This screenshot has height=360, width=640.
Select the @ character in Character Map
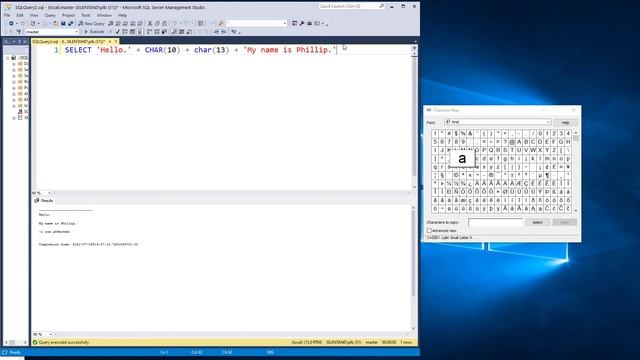[x=512, y=142]
